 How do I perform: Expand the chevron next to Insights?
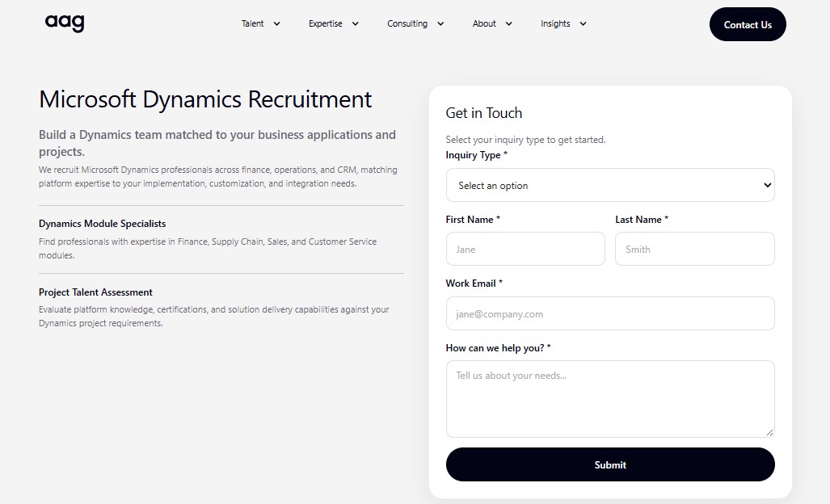(583, 23)
